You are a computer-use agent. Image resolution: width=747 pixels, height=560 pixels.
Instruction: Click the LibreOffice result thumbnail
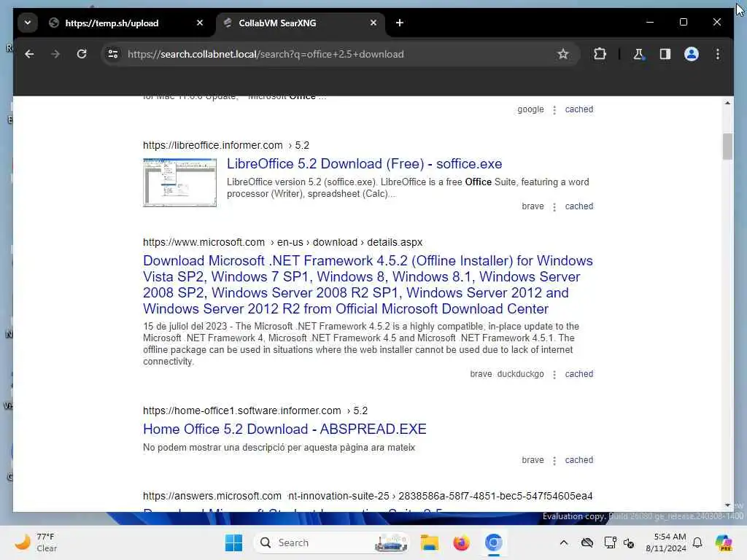click(179, 182)
